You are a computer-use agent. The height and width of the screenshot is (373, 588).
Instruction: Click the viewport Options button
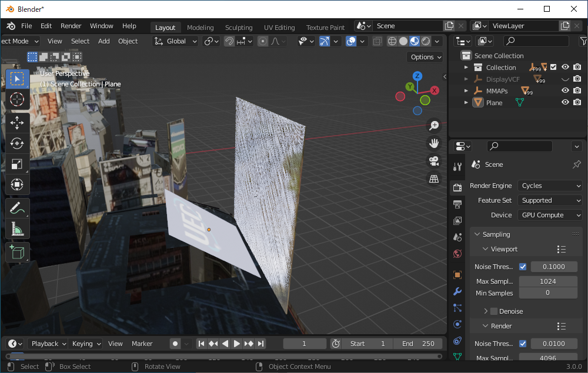(426, 57)
